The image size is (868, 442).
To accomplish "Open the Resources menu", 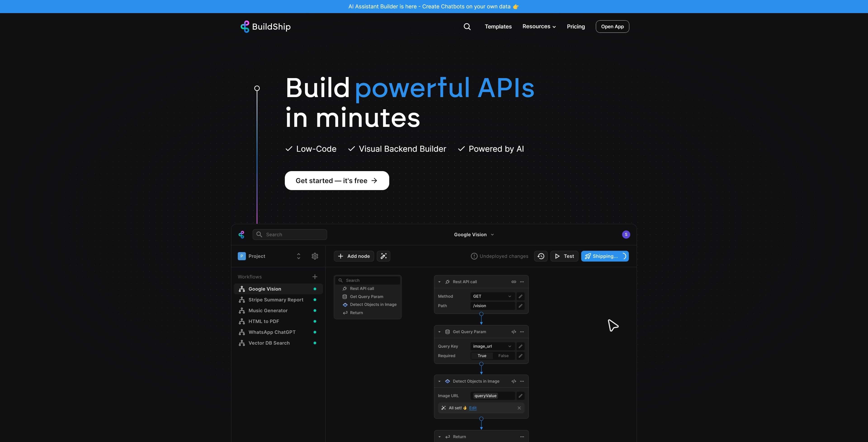I will (x=539, y=26).
